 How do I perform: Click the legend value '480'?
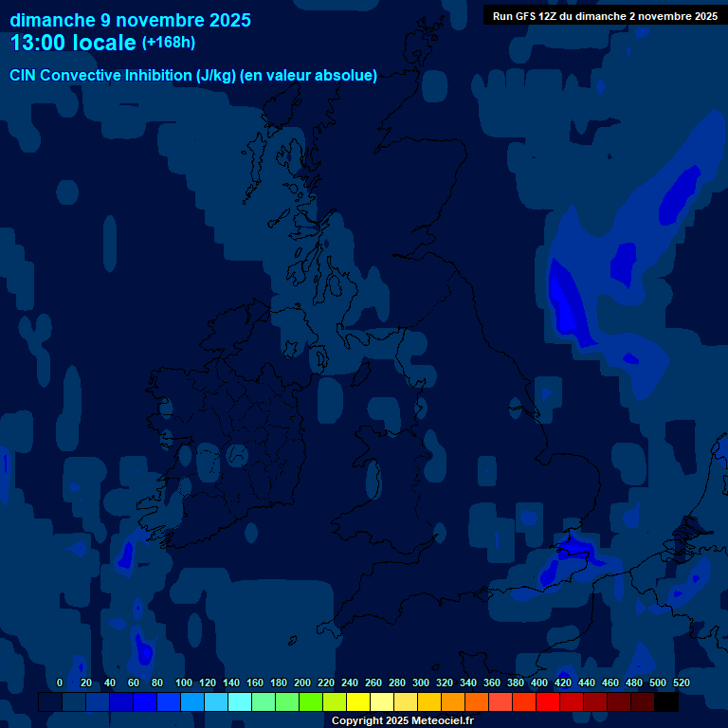pyautogui.click(x=634, y=682)
